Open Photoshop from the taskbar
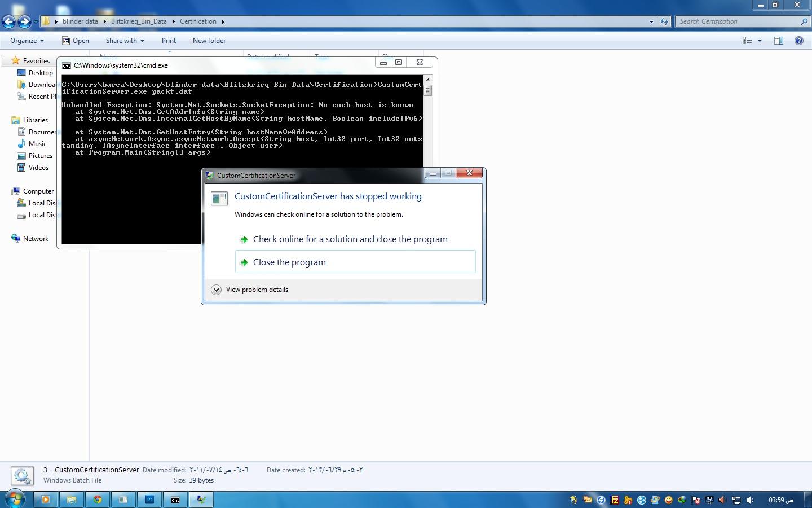This screenshot has height=508, width=812. (x=149, y=500)
